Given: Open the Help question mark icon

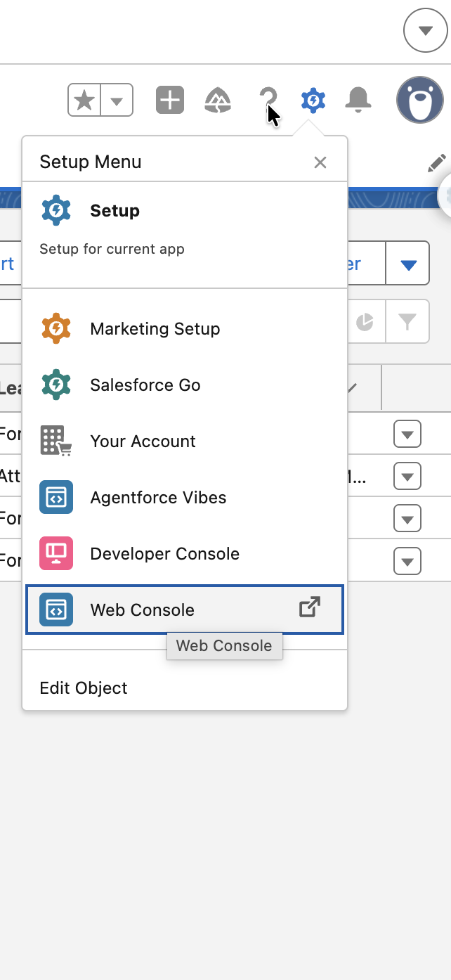Looking at the screenshot, I should 267,101.
